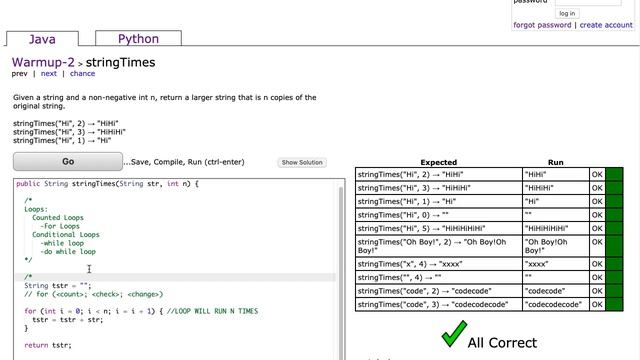Click the green status cell for stringTimes("Hi", 2)
The image size is (640, 360).
614,174
